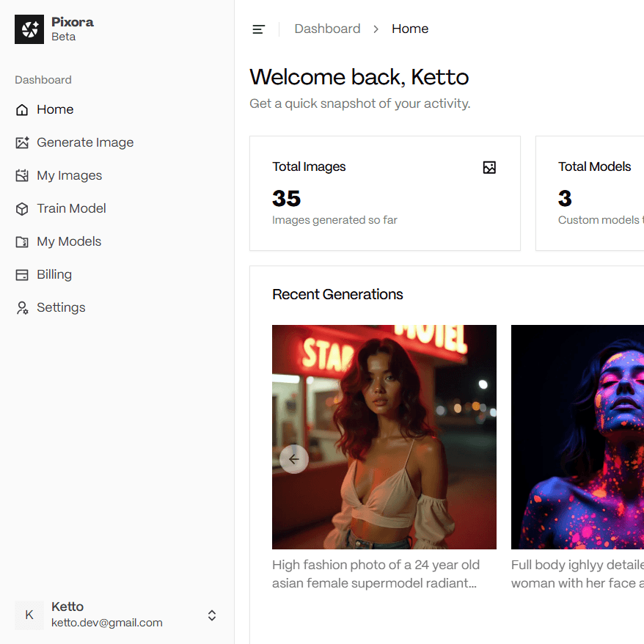Toggle the sidebar with hamburger icon

pos(258,29)
